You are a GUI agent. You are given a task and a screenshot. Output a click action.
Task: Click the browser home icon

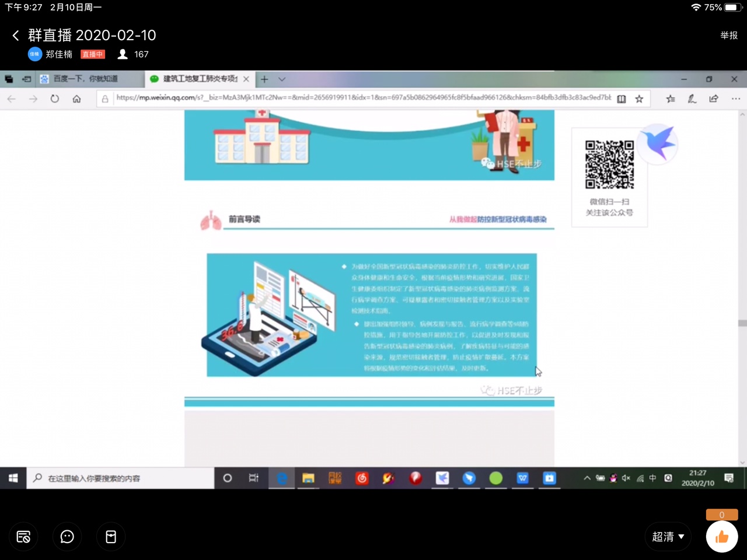pos(76,99)
